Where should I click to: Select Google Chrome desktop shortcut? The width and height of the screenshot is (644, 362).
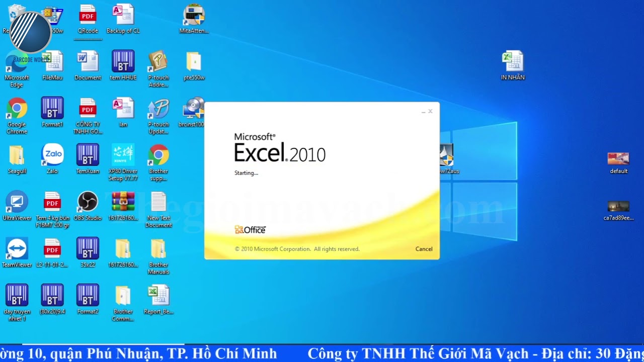tap(17, 117)
